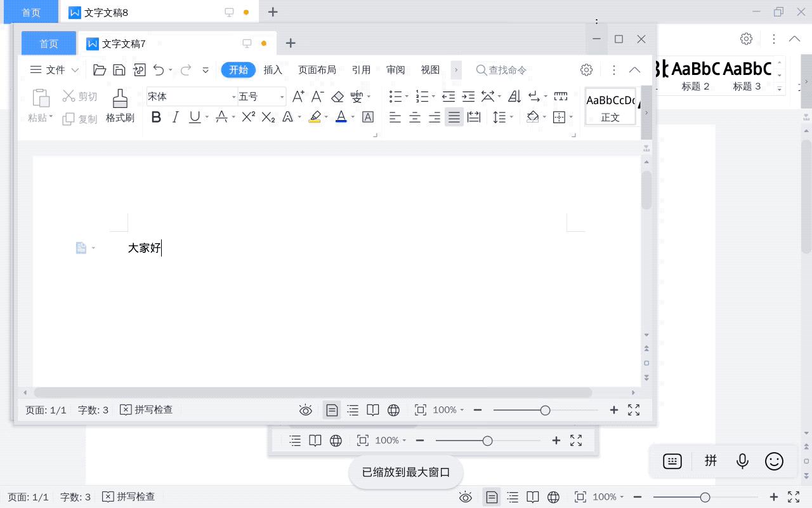Image resolution: width=812 pixels, height=508 pixels.
Task: Enter read mode using the book icon
Action: pyautogui.click(x=373, y=410)
